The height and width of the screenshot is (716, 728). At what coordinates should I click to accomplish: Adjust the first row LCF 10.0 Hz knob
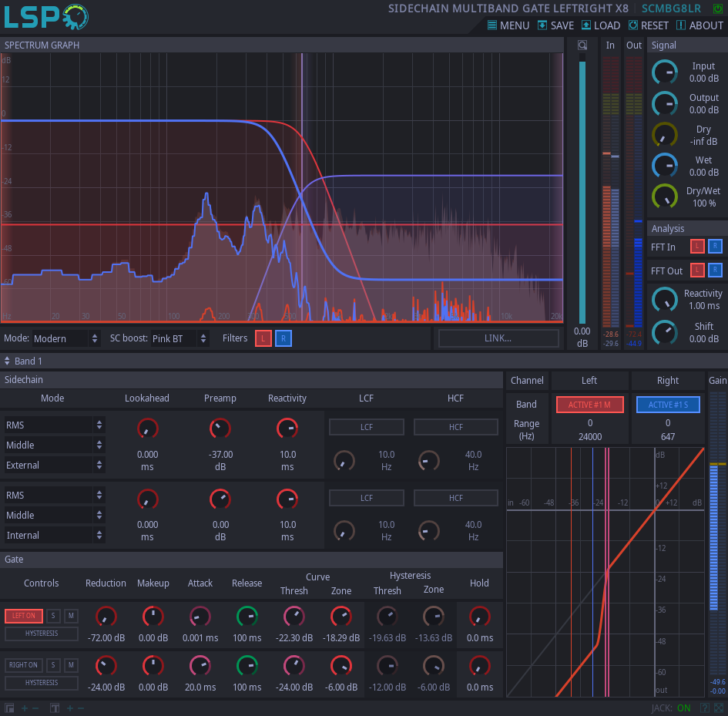point(344,461)
